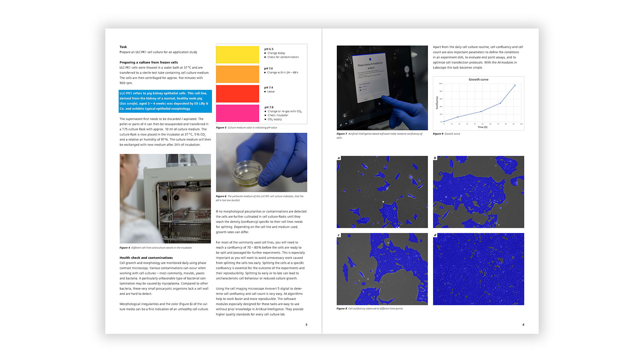Image resolution: width=644 pixels, height=362 pixels.
Task: Click the blue highlighted LLC-PK1 info box
Action: [165, 101]
